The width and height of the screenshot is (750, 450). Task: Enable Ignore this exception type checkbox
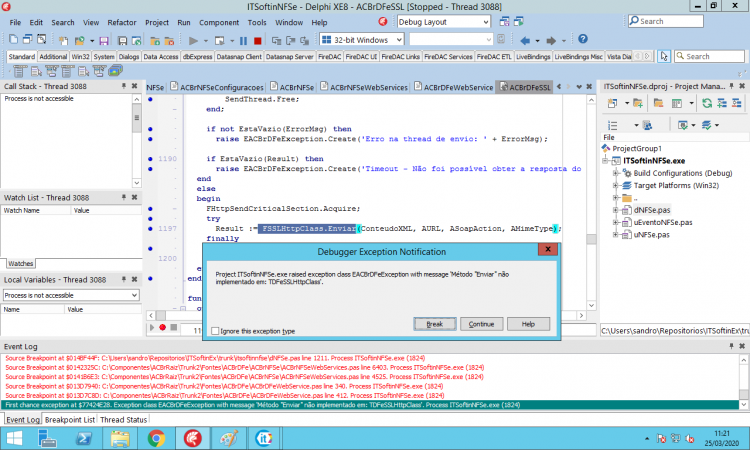tap(215, 331)
